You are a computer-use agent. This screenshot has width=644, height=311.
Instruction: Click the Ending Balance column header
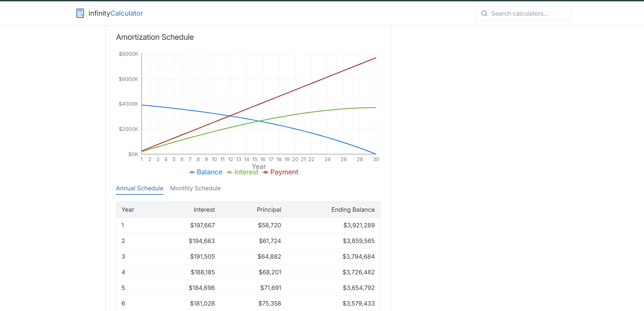[x=353, y=210]
